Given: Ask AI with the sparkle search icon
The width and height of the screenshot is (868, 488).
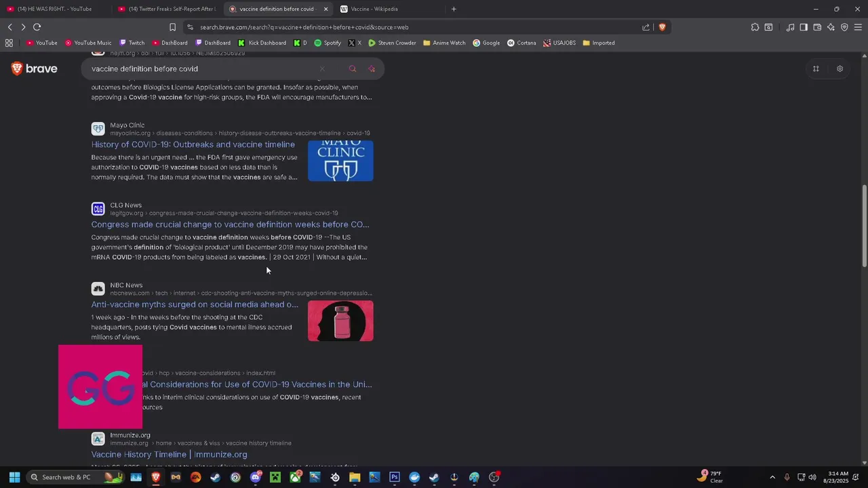Looking at the screenshot, I should tap(372, 68).
